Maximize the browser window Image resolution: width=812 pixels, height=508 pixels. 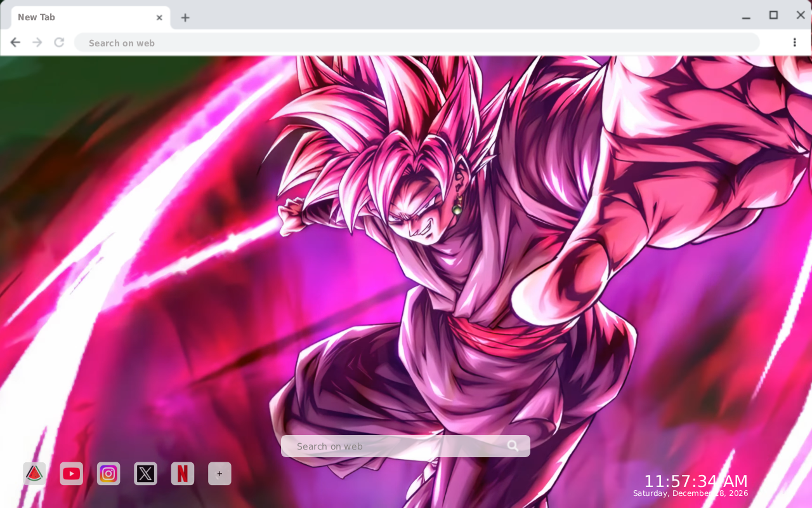[773, 15]
